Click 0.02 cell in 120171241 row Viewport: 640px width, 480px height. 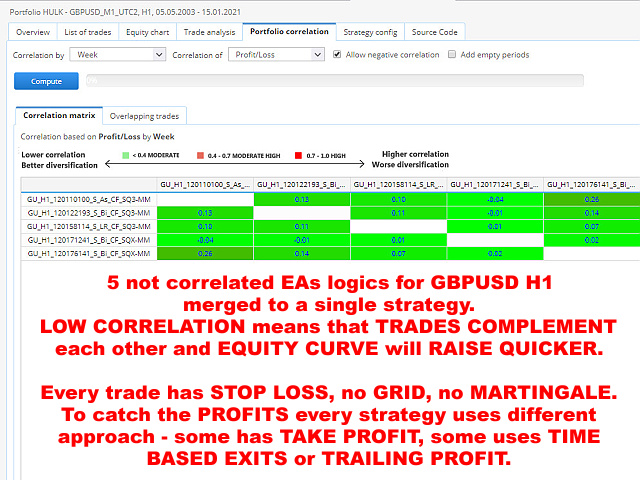point(592,240)
